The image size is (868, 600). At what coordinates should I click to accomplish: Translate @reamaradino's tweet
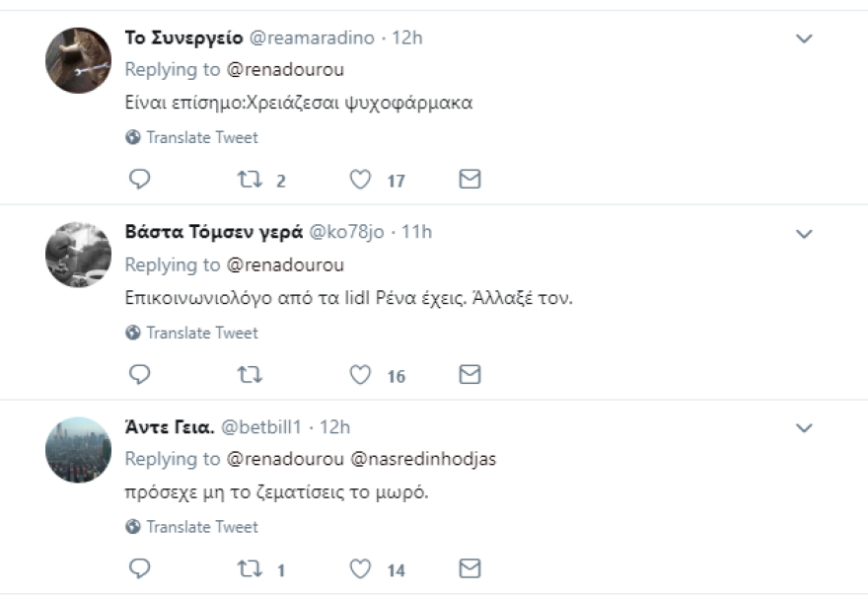click(x=192, y=137)
